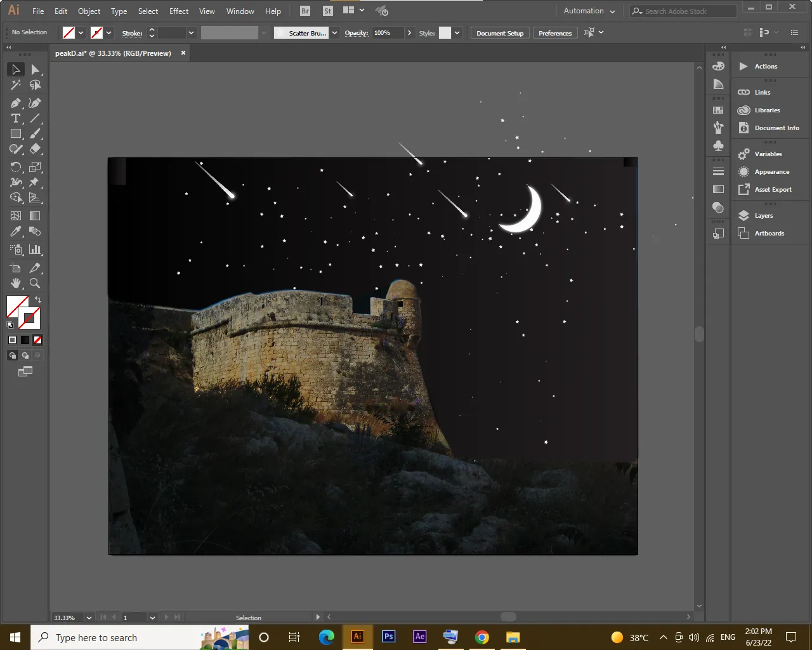Viewport: 812px width, 650px height.
Task: Select the Symbol Sprayer tool
Action: pos(16,249)
